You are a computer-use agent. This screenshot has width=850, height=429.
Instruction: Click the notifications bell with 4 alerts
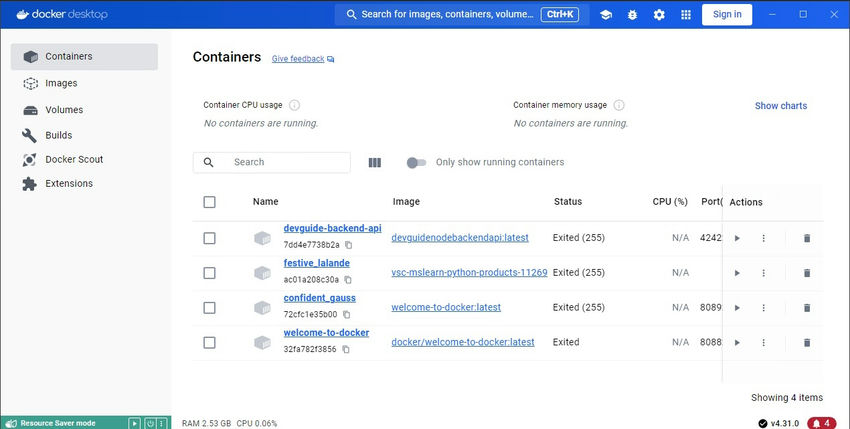point(821,423)
